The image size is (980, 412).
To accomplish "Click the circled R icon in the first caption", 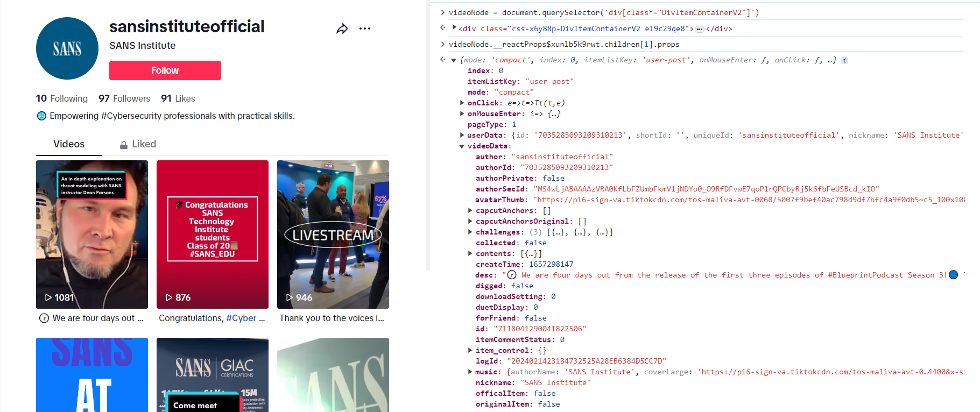I will [44, 318].
